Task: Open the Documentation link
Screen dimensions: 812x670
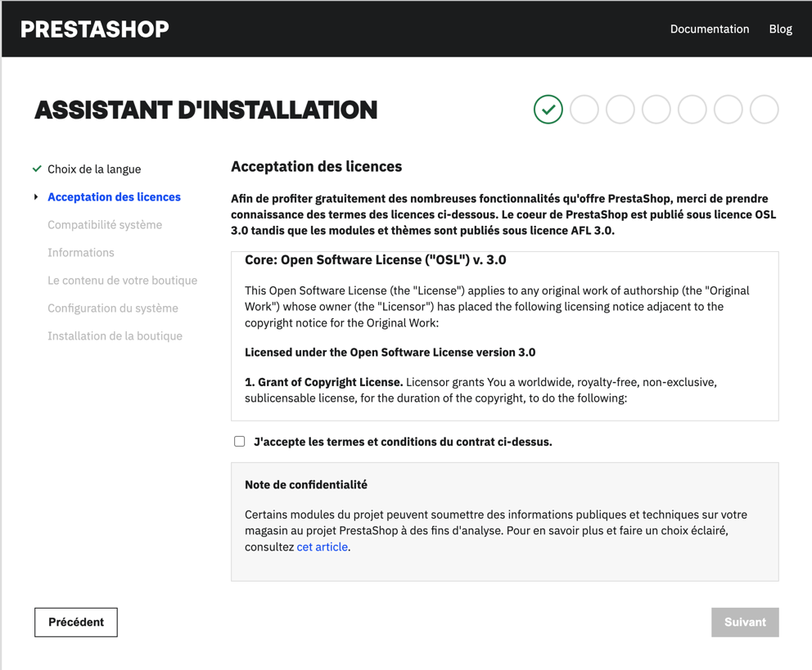Action: [710, 29]
